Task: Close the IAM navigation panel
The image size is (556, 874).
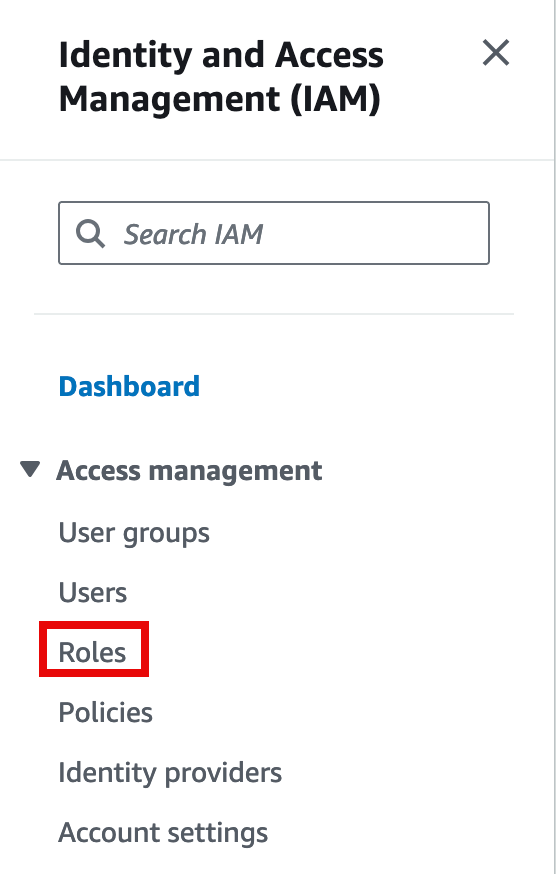Action: (x=496, y=52)
